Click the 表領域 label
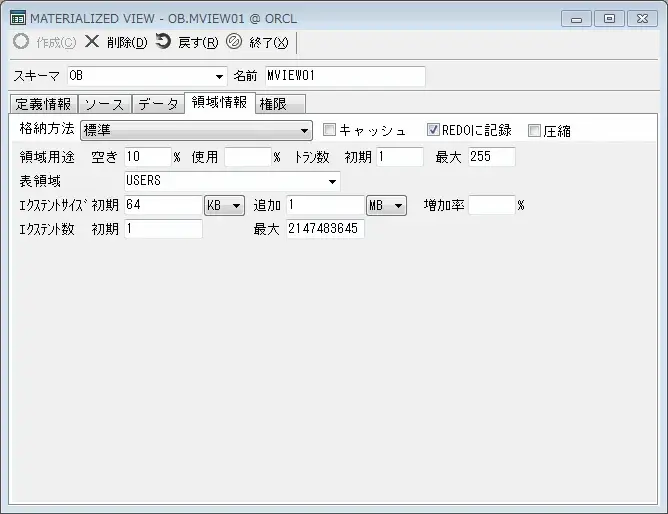The image size is (668, 514). pyautogui.click(x=40, y=181)
